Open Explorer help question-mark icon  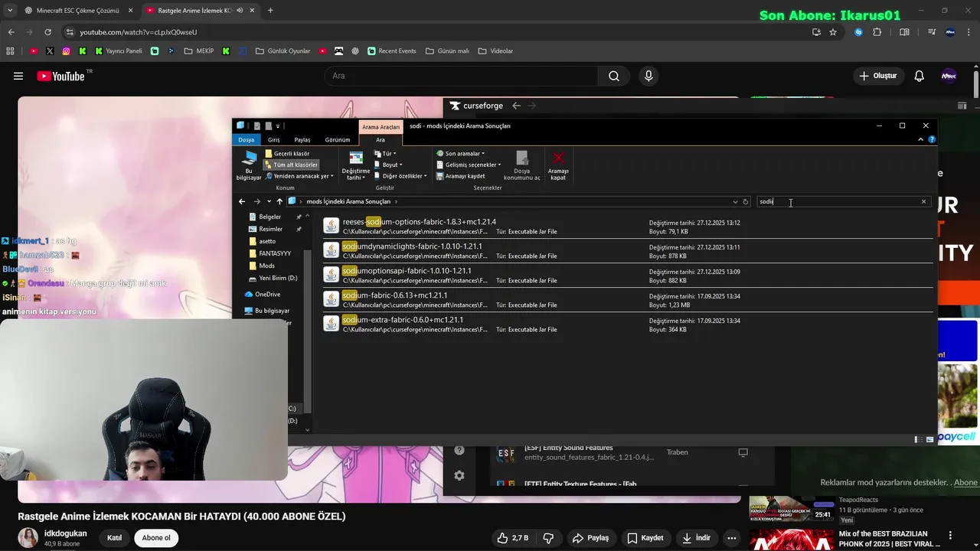tap(932, 140)
